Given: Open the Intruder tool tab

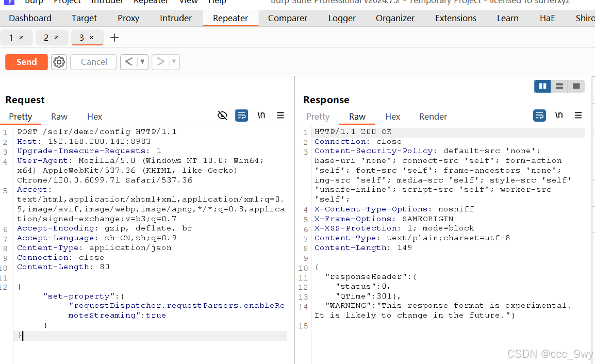Looking at the screenshot, I should (x=176, y=18).
